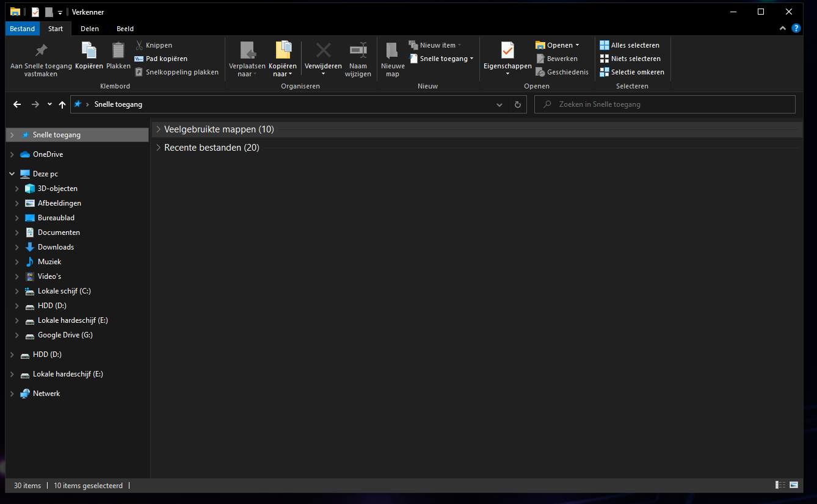Click the Alles selecteren icon
The width and height of the screenshot is (817, 504).
(x=604, y=45)
